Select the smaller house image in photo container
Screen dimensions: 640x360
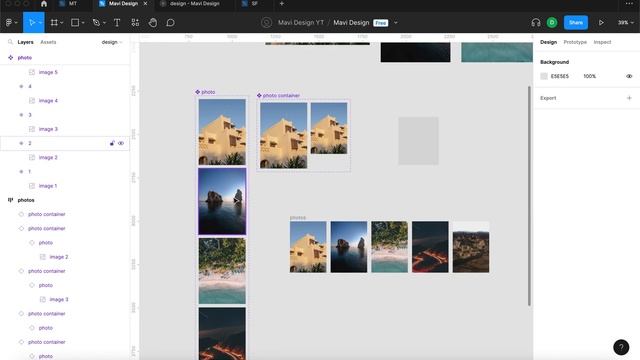[x=329, y=128]
